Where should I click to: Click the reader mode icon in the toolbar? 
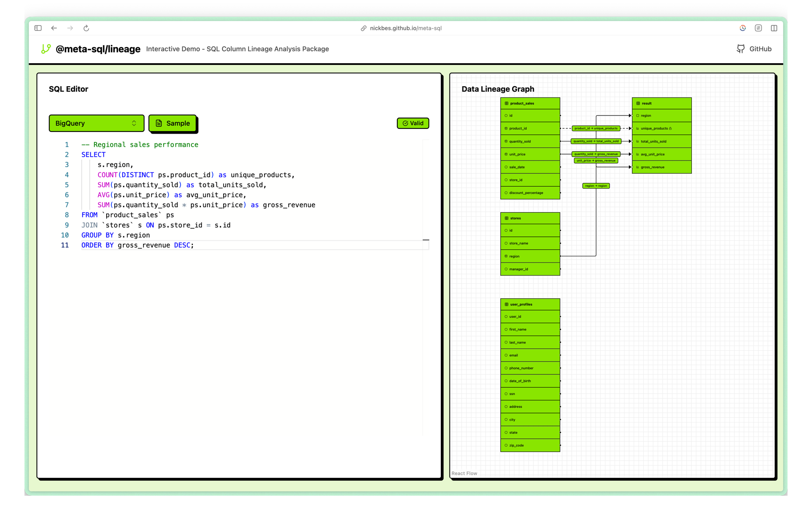[x=758, y=28]
